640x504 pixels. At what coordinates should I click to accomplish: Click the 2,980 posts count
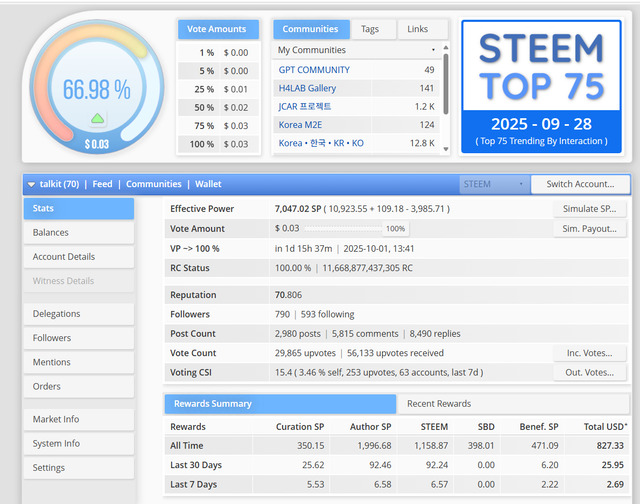[298, 334]
